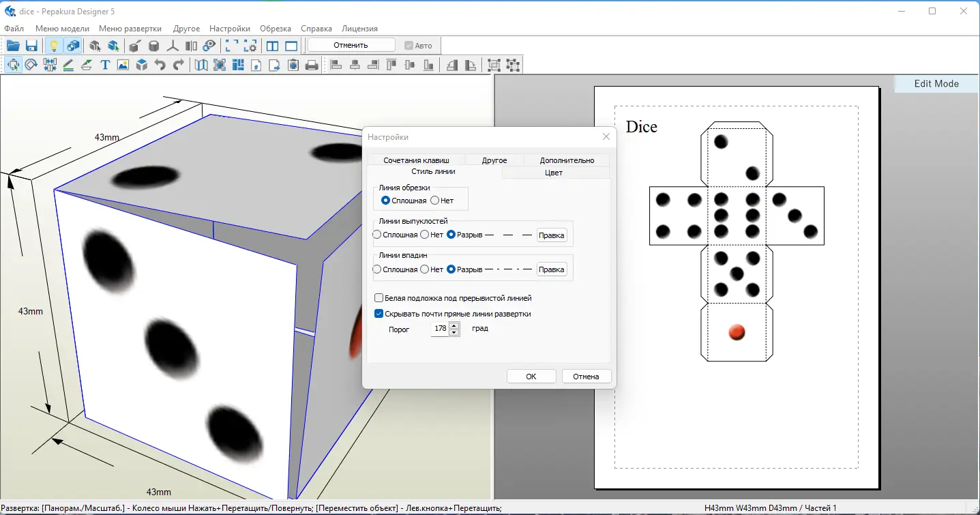
Task: Click the Open file folder icon
Action: (13, 46)
